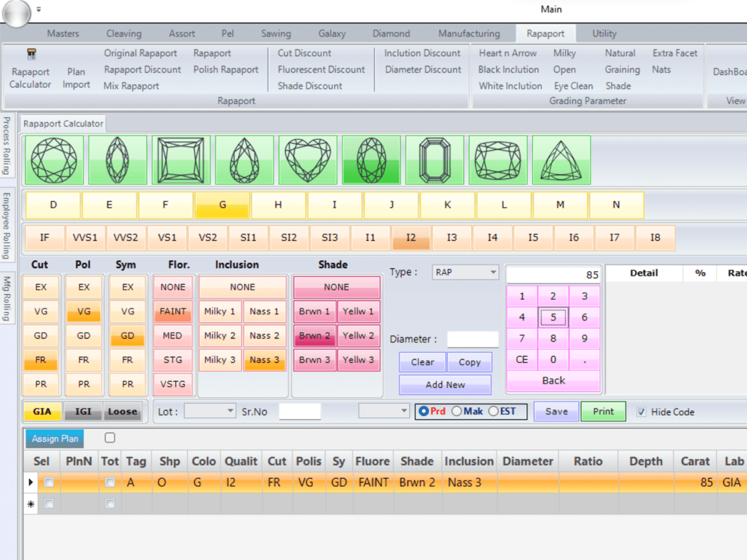Choose color grade D
Image resolution: width=747 pixels, height=560 pixels.
(x=53, y=205)
